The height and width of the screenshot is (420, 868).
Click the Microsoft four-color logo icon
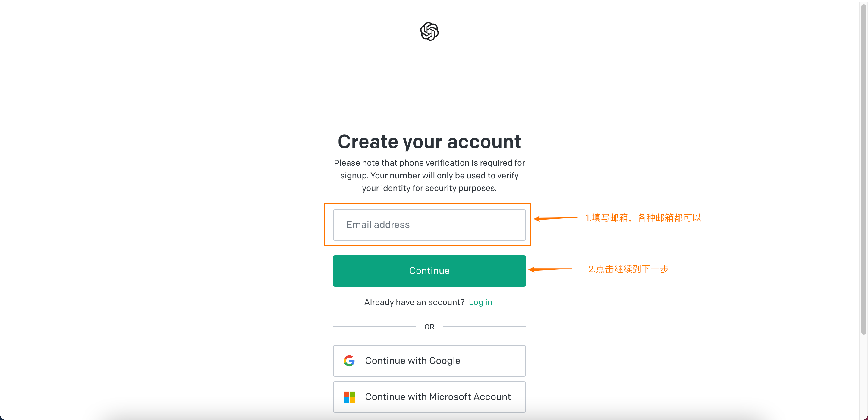[x=349, y=397]
